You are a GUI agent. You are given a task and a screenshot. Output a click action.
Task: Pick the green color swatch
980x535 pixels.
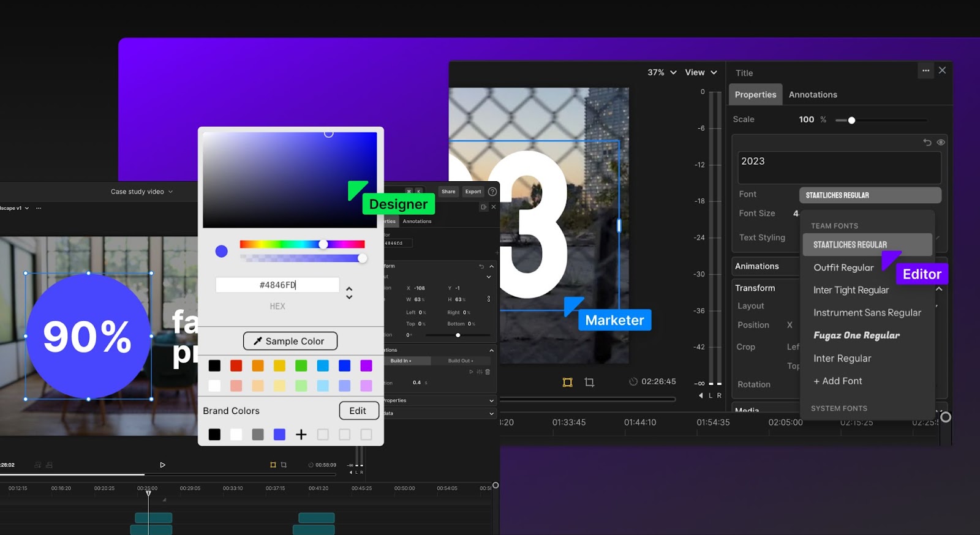[301, 365]
